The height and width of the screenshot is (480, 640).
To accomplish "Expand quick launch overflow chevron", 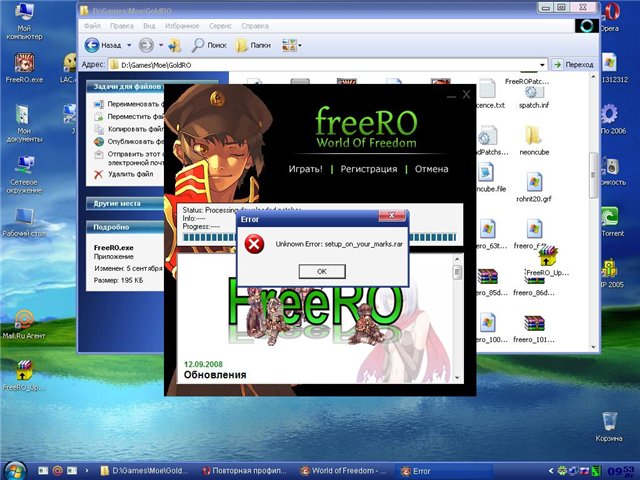I will pos(86,471).
